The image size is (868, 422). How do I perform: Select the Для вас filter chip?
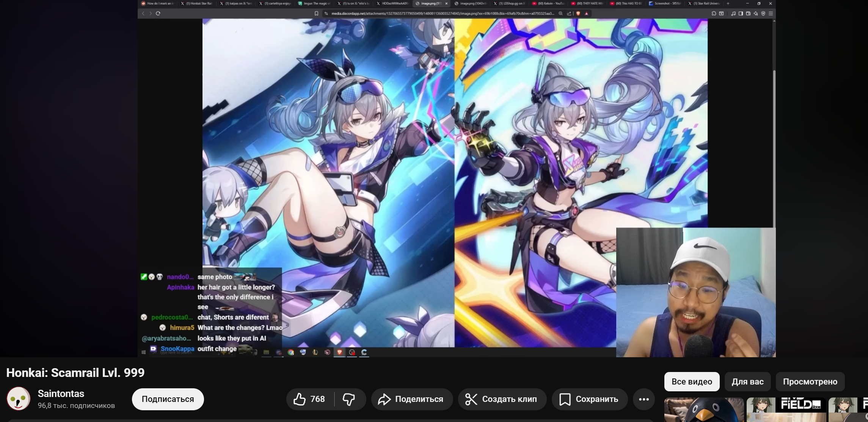[x=747, y=381]
